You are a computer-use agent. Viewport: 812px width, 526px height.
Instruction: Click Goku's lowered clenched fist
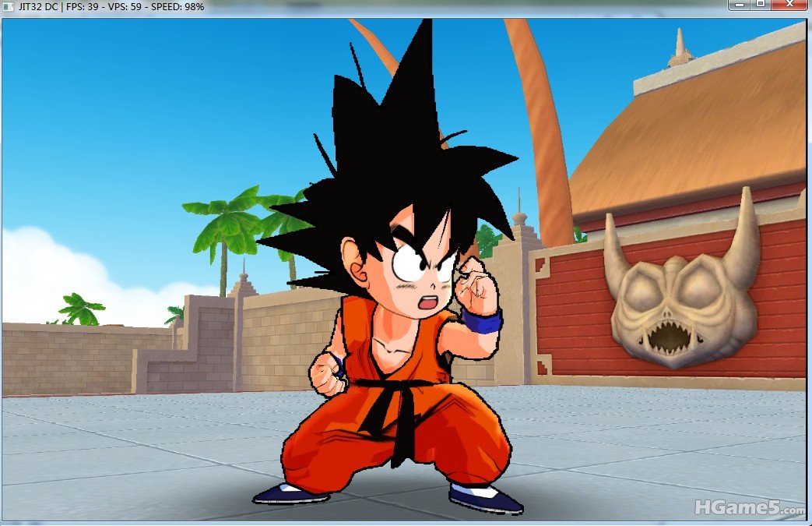coord(327,378)
